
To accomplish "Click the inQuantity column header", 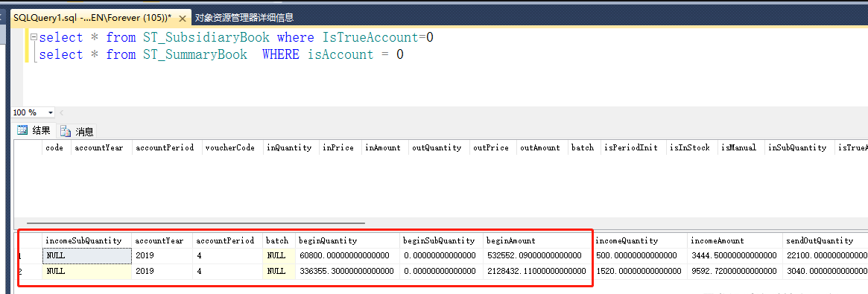I will click(291, 147).
